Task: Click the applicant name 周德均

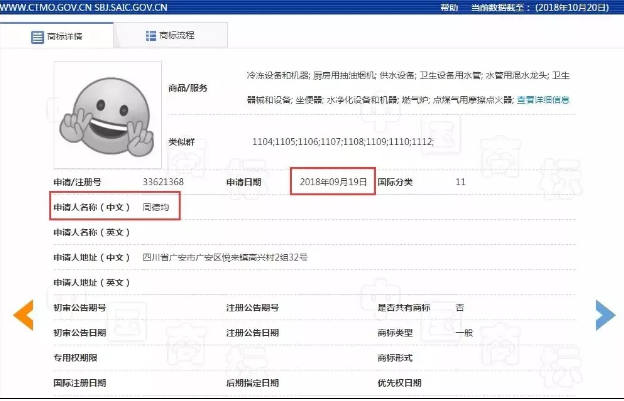Action: 158,208
